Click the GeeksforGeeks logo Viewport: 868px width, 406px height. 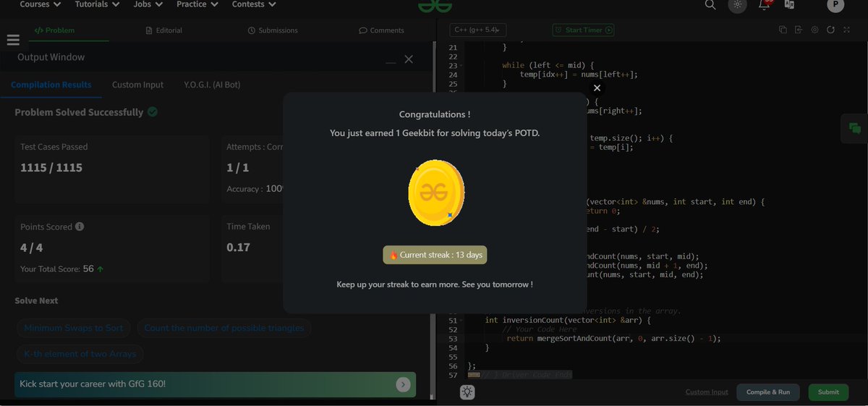[x=435, y=6]
